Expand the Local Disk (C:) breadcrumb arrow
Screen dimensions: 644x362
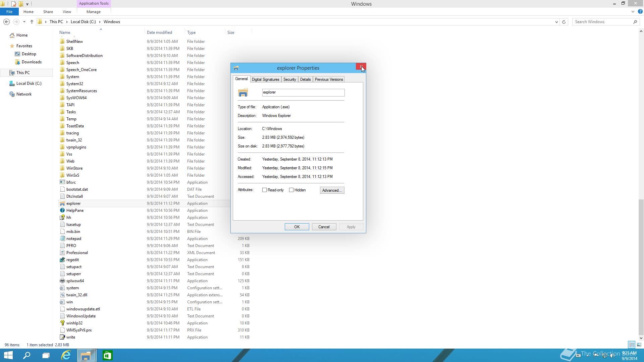coord(100,22)
